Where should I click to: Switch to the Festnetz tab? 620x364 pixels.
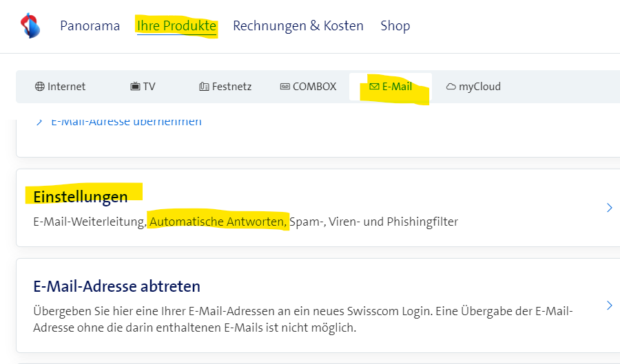(231, 87)
